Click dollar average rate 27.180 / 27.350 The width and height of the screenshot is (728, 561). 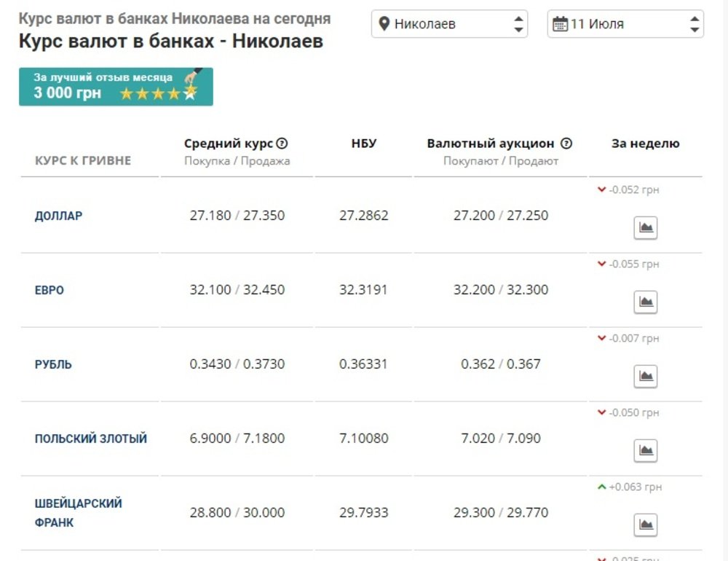(x=237, y=215)
